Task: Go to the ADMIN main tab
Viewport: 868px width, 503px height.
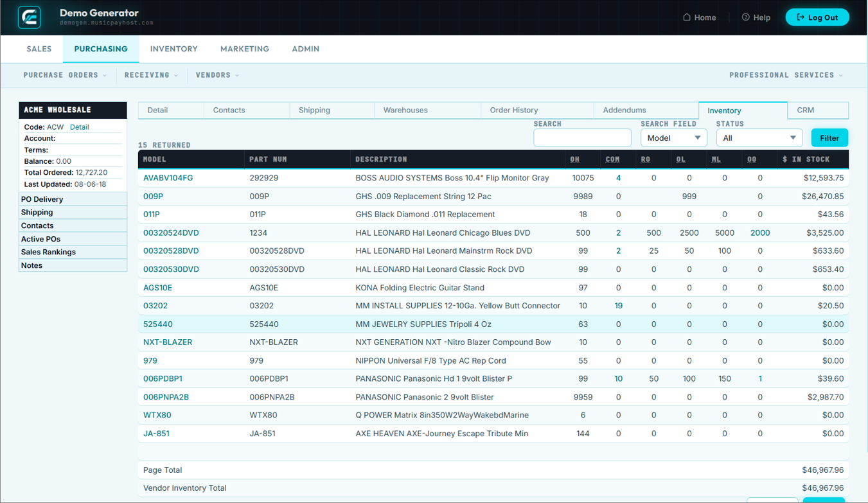Action: click(306, 49)
